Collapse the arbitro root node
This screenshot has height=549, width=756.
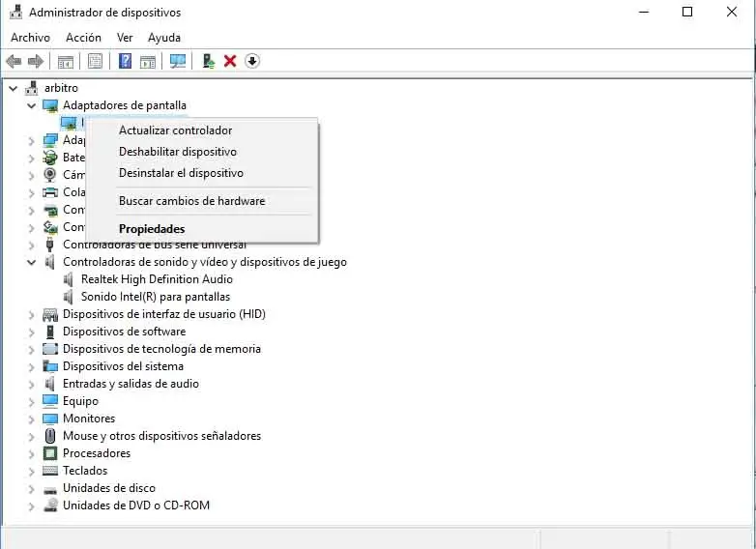(14, 88)
